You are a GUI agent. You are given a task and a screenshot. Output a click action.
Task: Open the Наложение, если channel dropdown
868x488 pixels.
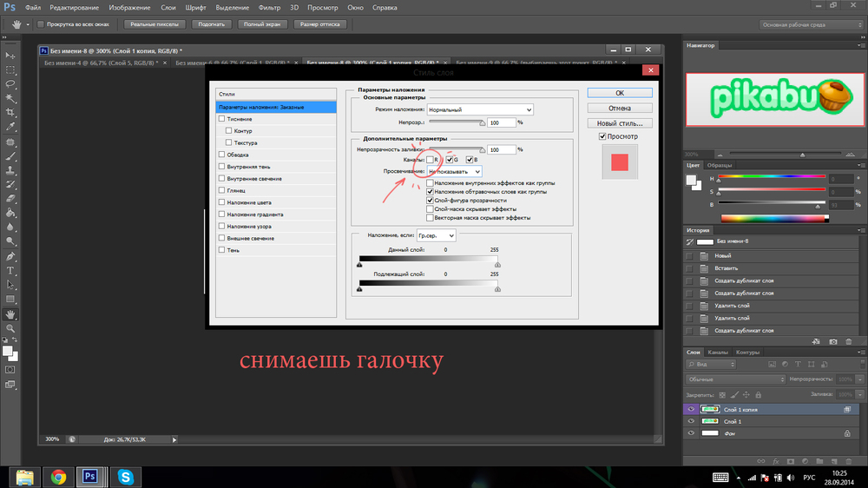(436, 235)
